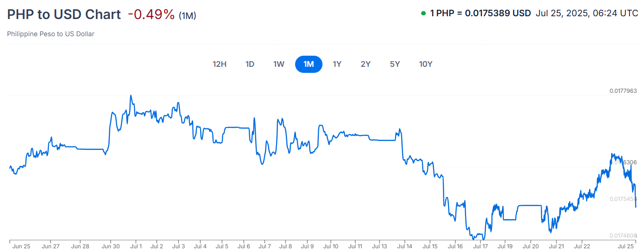Click the -0.49% change percentage
The height and width of the screenshot is (252, 644).
coord(151,14)
